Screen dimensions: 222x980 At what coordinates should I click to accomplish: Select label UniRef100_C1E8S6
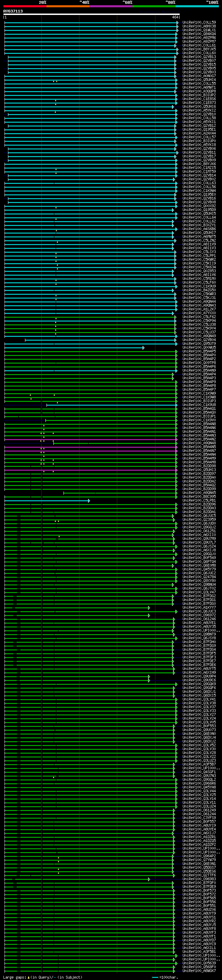199,99
